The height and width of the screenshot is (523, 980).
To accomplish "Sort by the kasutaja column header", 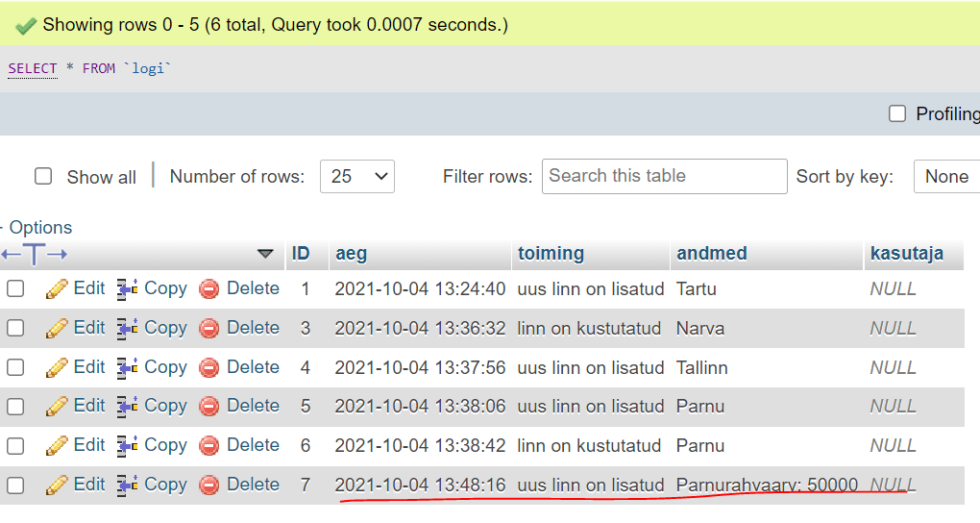I will pyautogui.click(x=906, y=254).
